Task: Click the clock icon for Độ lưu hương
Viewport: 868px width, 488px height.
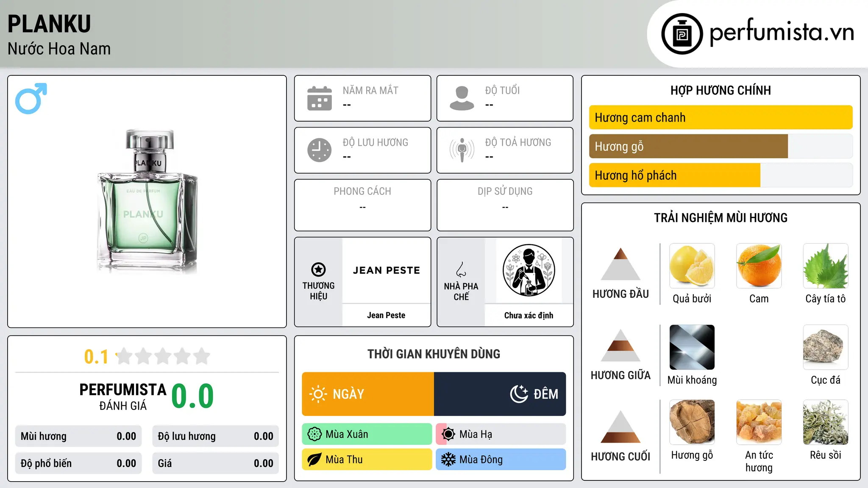Action: pos(320,150)
